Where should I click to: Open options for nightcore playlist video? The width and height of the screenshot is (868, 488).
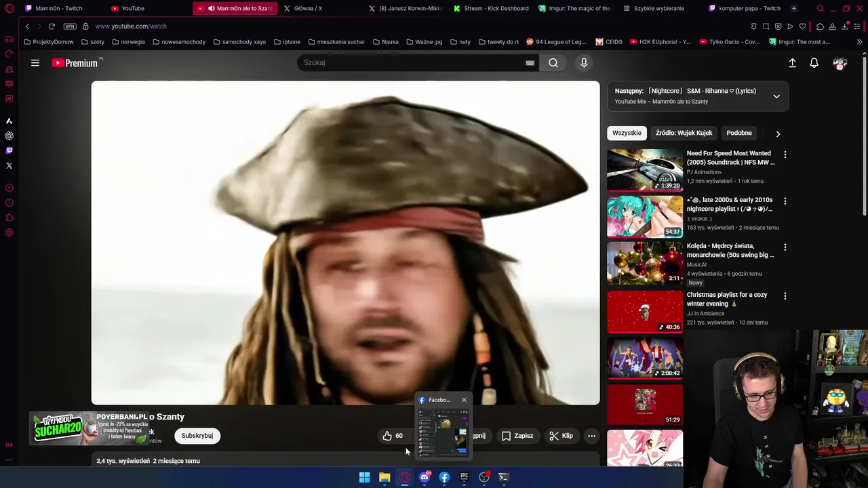(785, 201)
